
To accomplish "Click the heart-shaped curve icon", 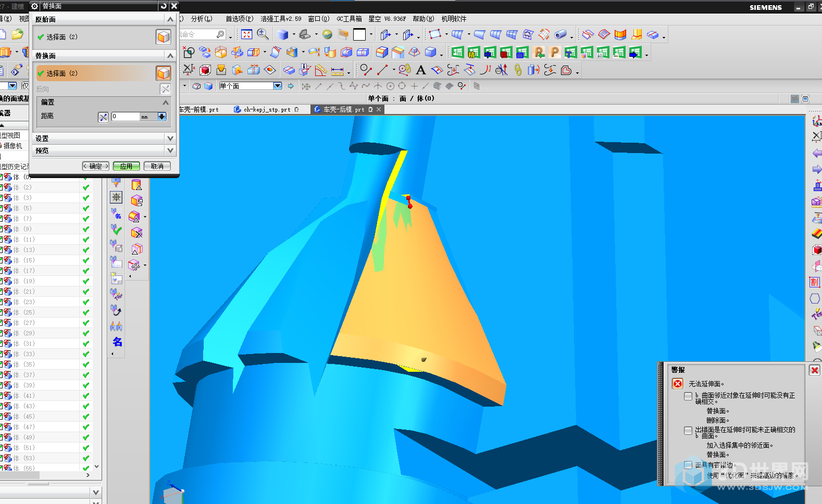I will [x=566, y=70].
